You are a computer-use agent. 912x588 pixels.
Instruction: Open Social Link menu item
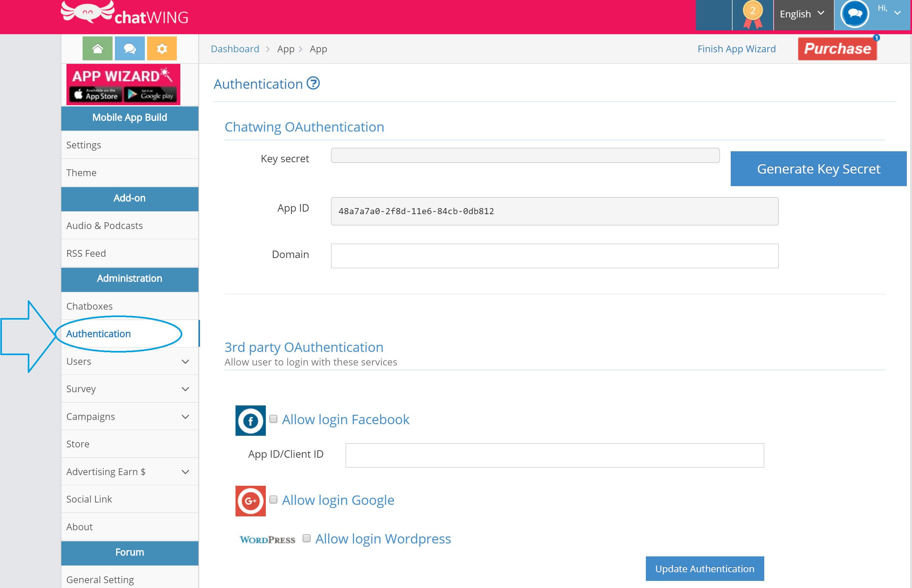click(130, 499)
